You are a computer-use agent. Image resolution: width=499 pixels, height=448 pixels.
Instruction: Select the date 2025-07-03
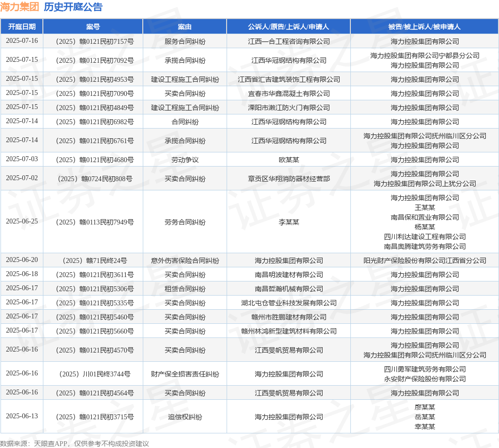tap(21, 159)
